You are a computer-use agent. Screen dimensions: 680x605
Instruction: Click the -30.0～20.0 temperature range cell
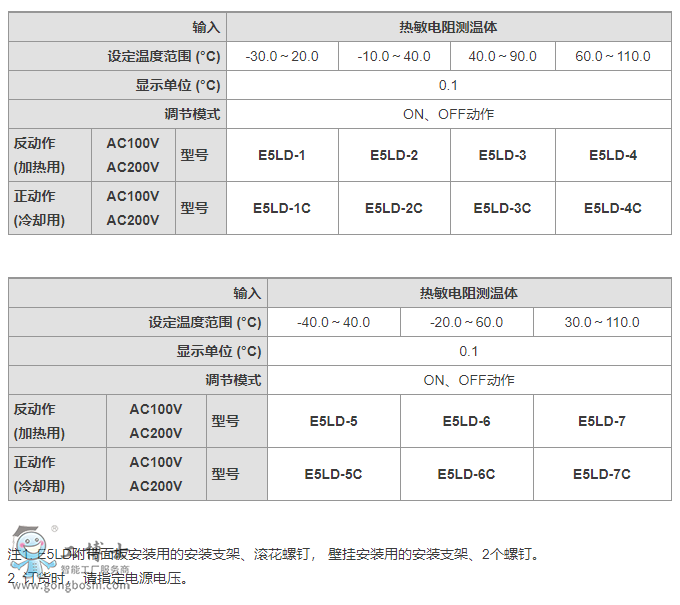coord(282,56)
